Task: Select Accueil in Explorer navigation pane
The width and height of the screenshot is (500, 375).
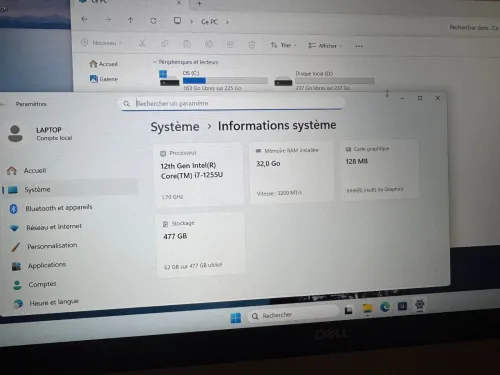Action: pos(104,64)
